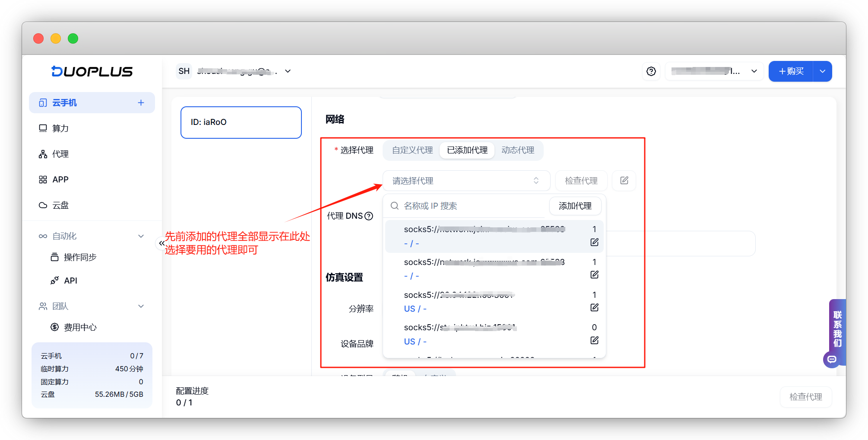The height and width of the screenshot is (440, 868).
Task: Open the user account dropdown
Action: tap(714, 71)
